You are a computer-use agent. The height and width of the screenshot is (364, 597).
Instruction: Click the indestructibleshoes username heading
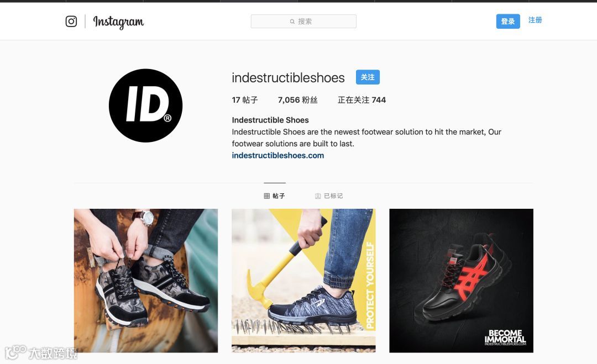[x=288, y=77]
